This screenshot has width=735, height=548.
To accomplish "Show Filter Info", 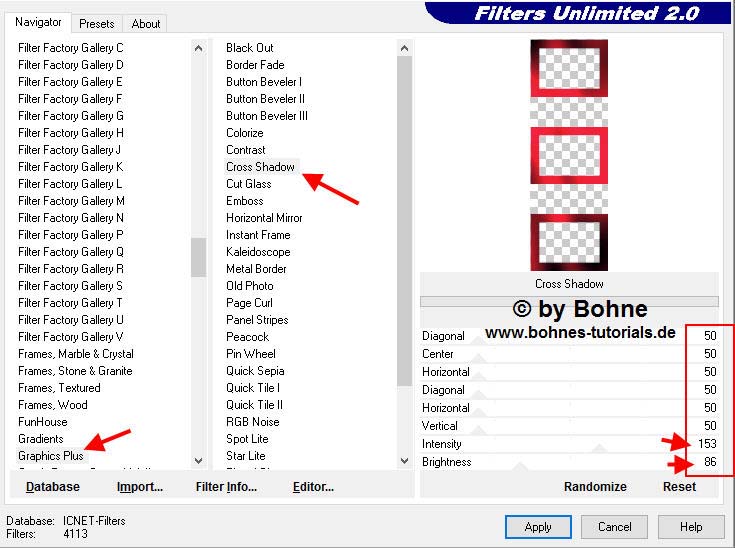I will (x=228, y=487).
